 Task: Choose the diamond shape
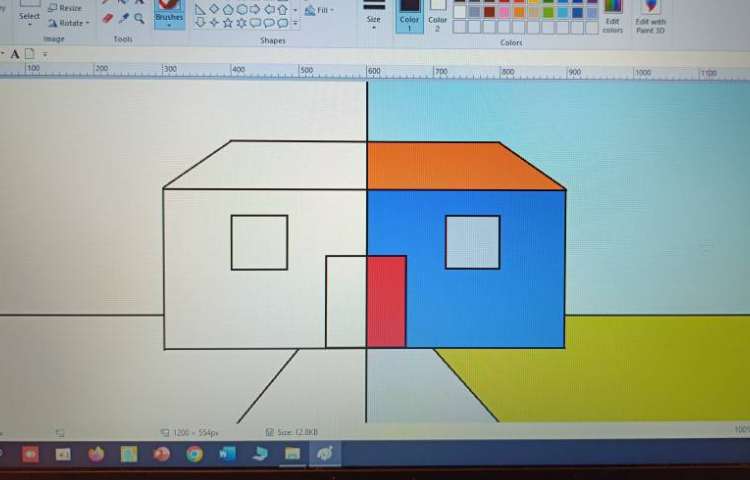(x=214, y=9)
